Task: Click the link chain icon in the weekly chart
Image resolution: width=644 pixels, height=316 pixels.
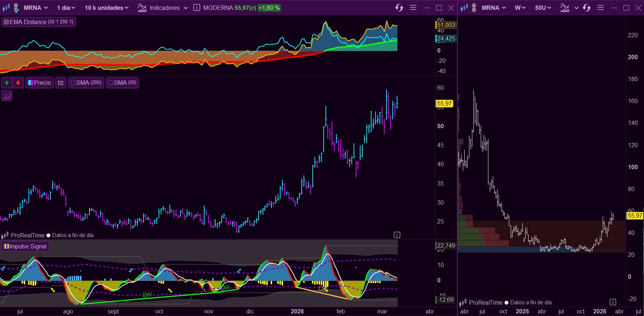Action: pyautogui.click(x=474, y=8)
